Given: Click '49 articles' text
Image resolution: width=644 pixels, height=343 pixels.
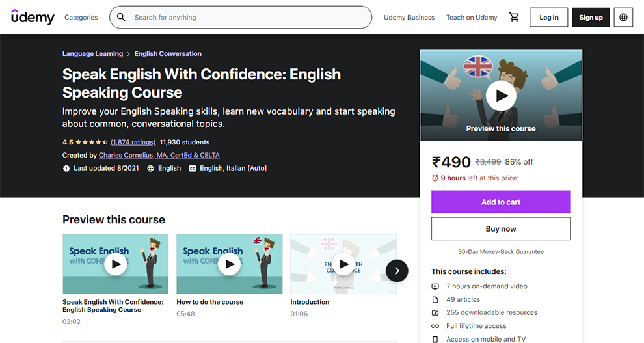Looking at the screenshot, I should tap(463, 299).
